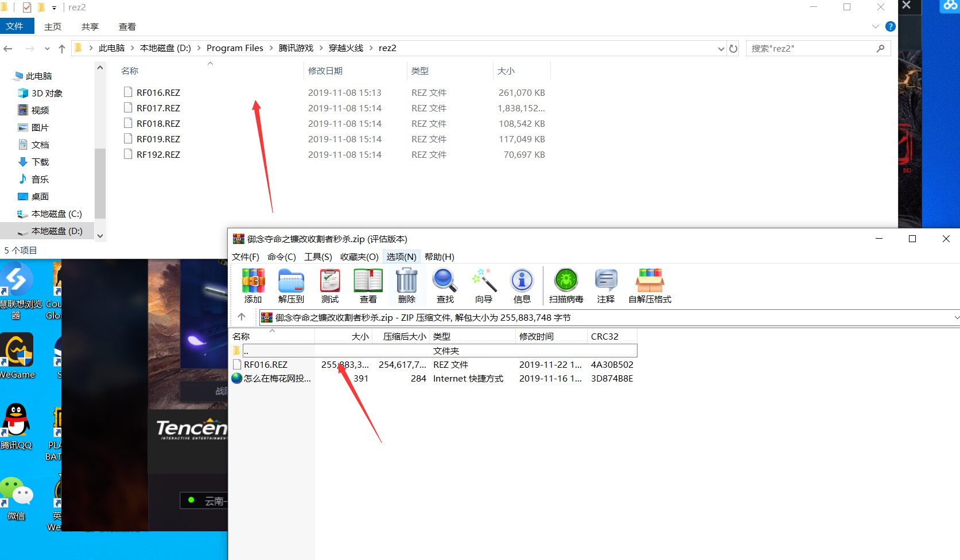This screenshot has width=960, height=560.
Task: Open the 收藏夹(O) menu in WinRAR
Action: point(359,256)
